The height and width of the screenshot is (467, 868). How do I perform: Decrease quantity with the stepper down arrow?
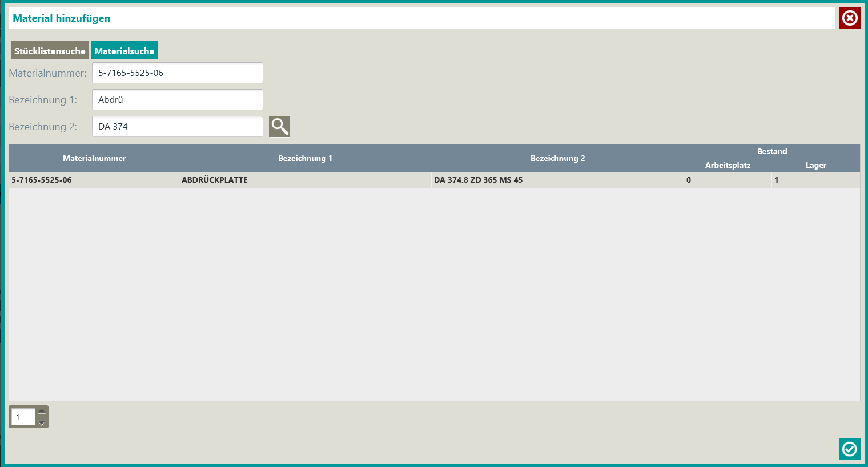tap(42, 422)
